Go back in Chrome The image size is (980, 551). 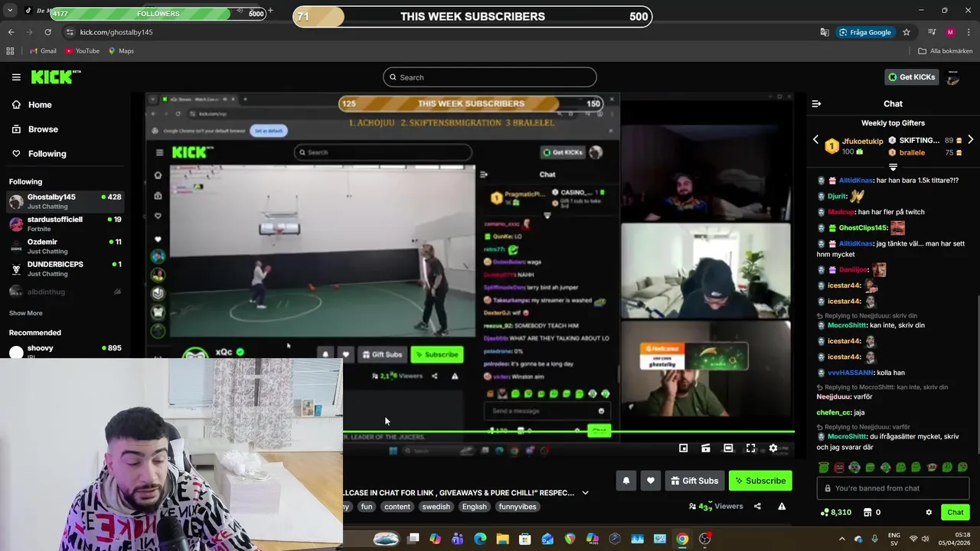[11, 32]
